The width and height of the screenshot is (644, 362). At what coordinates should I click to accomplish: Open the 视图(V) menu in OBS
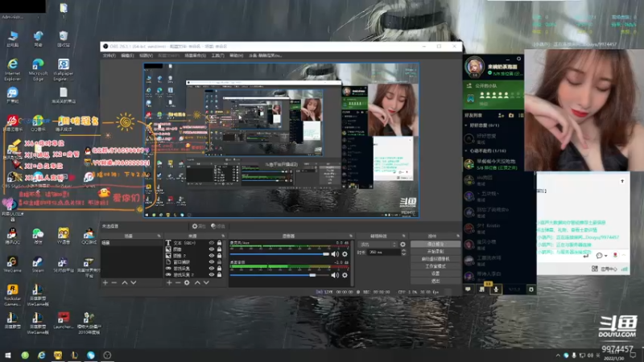146,56
